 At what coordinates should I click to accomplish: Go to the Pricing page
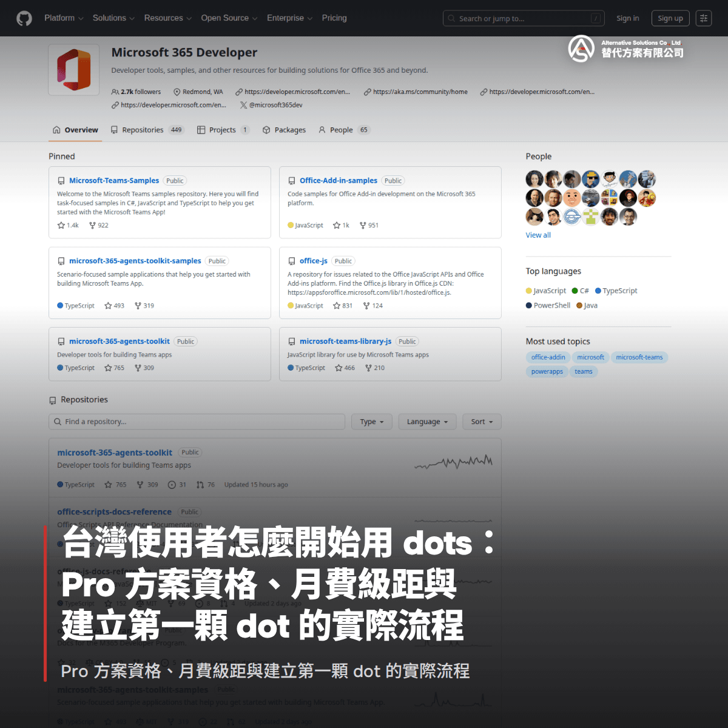tap(334, 18)
